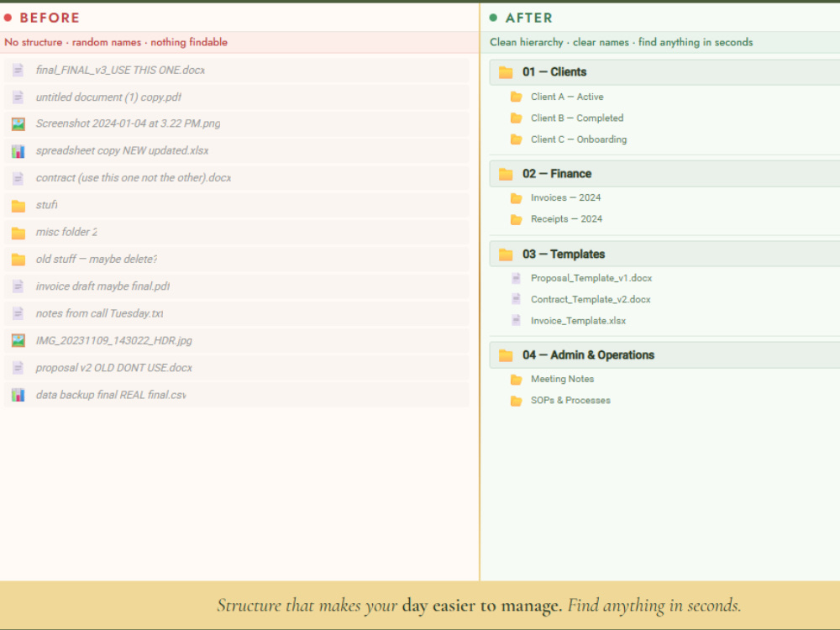Open Receipts — 2024 subfolder
Image resolution: width=840 pixels, height=630 pixels.
coord(566,219)
